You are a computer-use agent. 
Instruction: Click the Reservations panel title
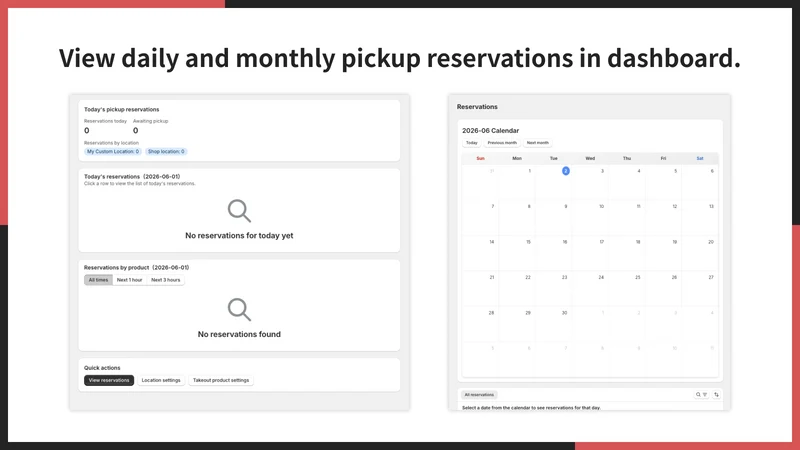point(477,107)
